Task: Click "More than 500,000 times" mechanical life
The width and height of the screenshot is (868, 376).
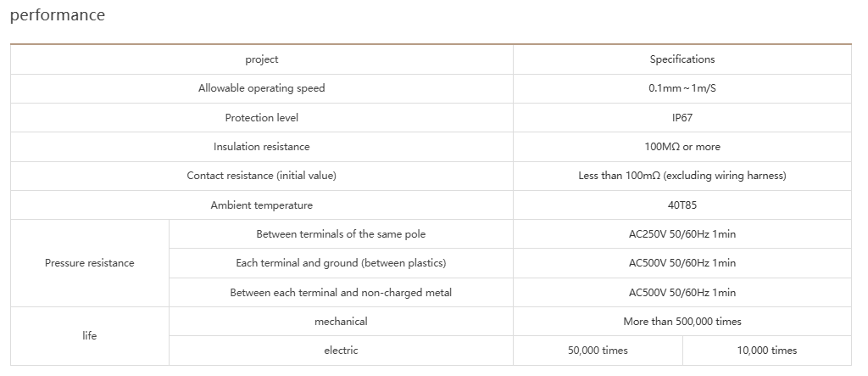Action: (682, 322)
